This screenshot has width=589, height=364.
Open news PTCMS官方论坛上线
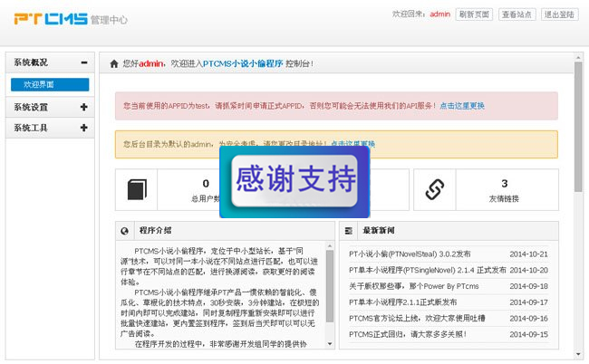tap(417, 319)
